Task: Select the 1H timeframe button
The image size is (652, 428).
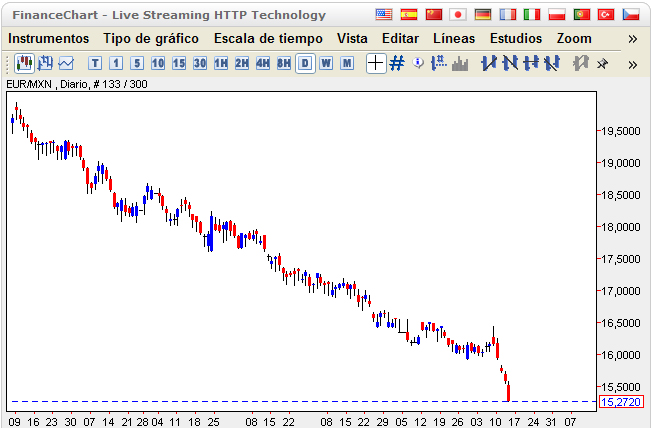Action: tap(221, 63)
